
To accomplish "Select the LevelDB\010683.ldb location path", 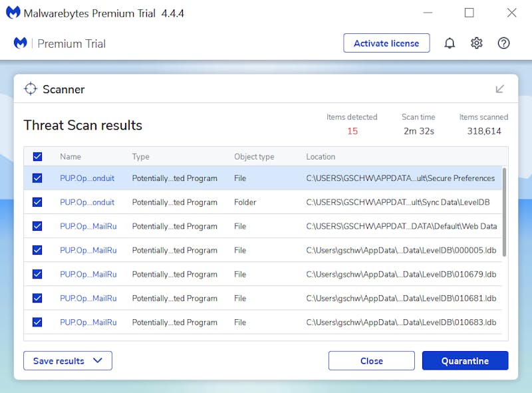I will (401, 322).
